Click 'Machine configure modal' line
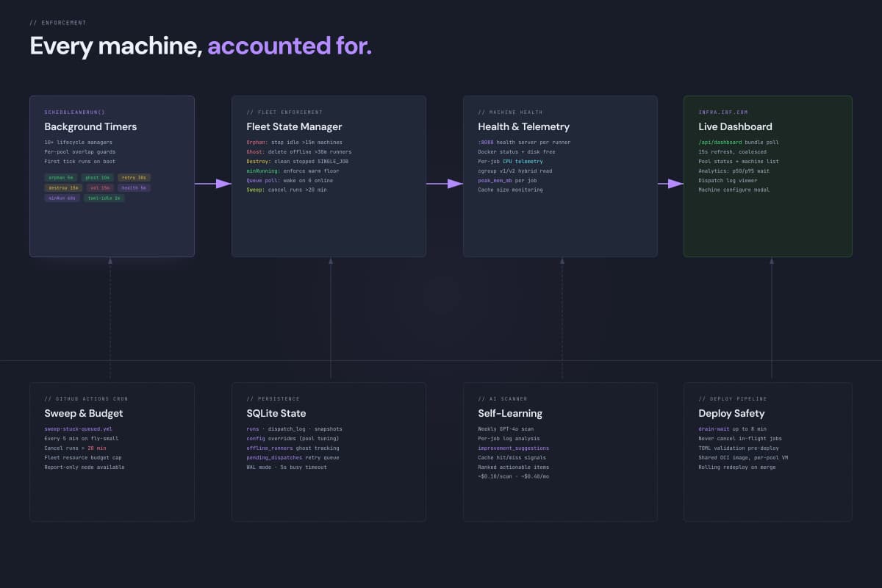882x588 pixels. click(x=733, y=190)
